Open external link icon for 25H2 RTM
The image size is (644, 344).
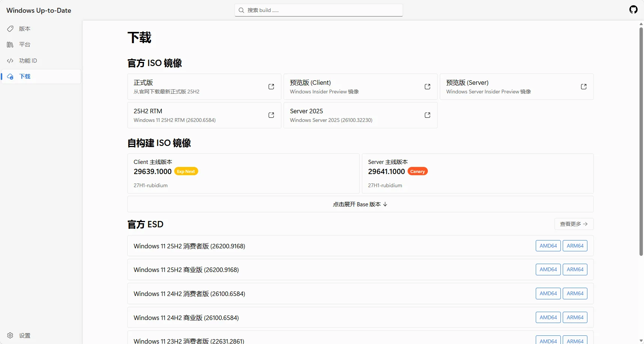[271, 115]
